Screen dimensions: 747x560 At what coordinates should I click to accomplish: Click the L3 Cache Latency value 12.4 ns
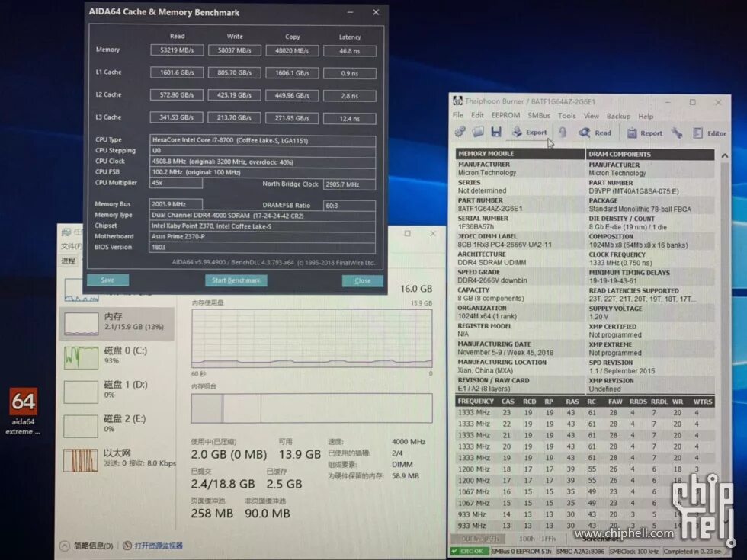[350, 119]
